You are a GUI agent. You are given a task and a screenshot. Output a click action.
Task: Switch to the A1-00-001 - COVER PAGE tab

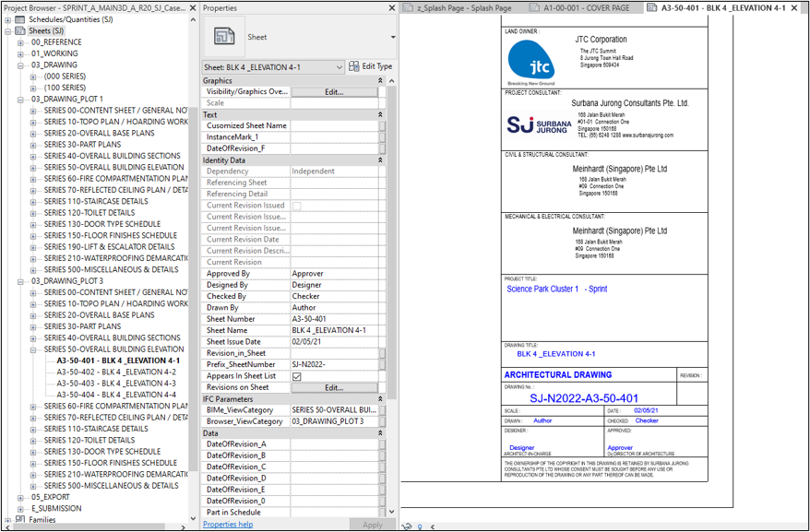tap(587, 7)
